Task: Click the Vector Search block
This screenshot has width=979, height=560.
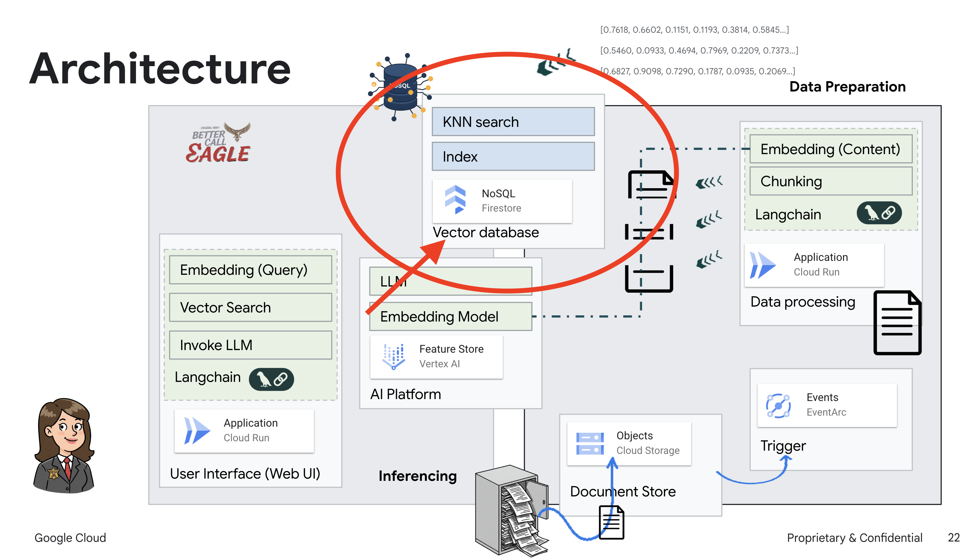Action: tap(250, 308)
